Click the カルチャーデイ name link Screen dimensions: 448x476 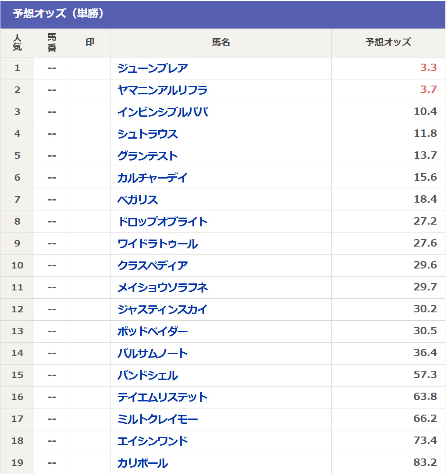pos(153,178)
